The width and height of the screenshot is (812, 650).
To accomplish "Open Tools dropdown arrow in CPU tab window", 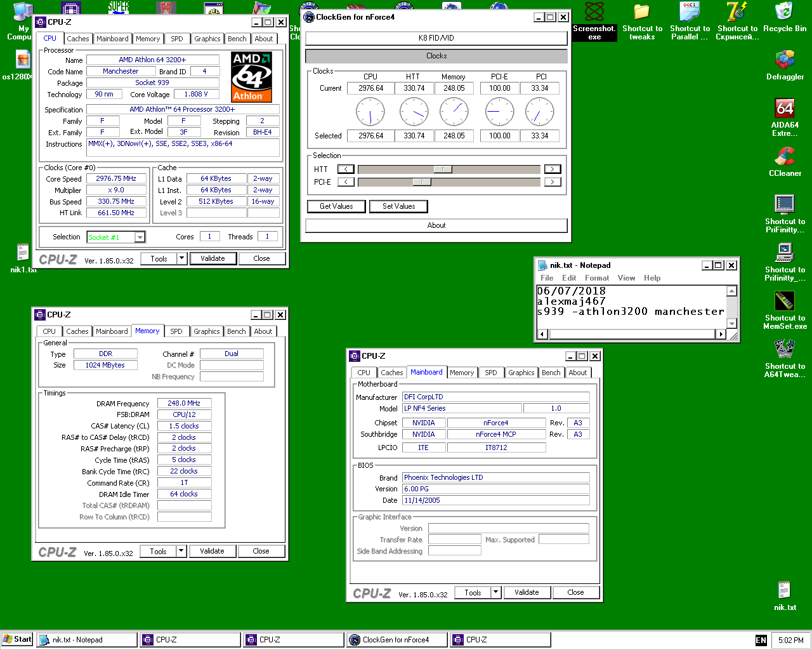I will click(x=181, y=258).
